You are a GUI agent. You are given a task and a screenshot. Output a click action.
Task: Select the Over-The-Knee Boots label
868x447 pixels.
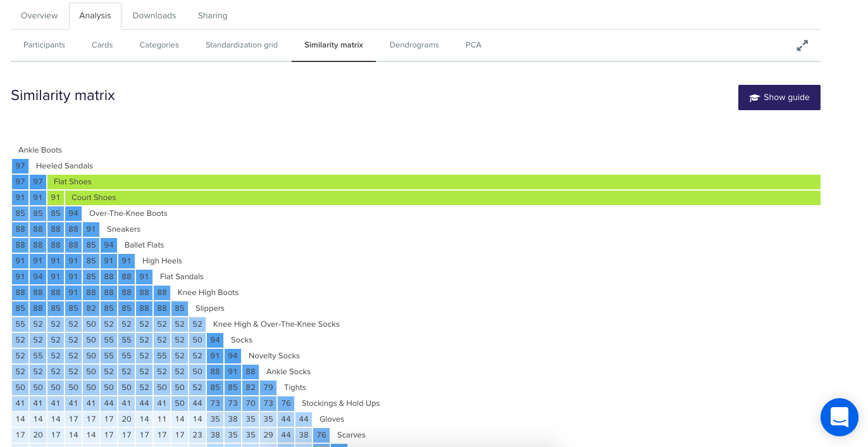[128, 213]
